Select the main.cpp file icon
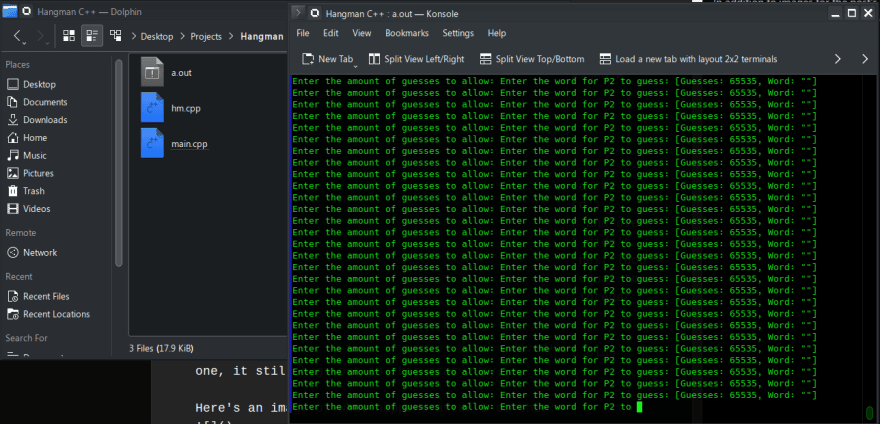Screen dimensions: 880x424 click(152, 144)
